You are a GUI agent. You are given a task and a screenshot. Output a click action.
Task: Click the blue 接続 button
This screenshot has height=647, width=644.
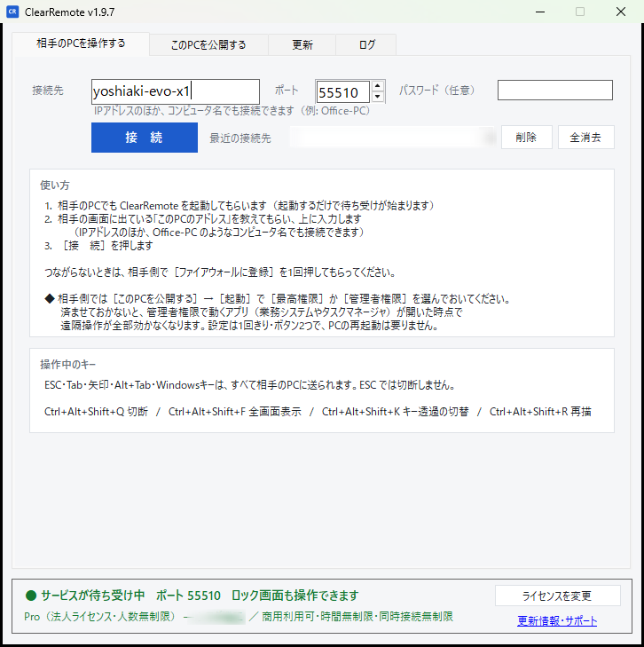point(145,138)
